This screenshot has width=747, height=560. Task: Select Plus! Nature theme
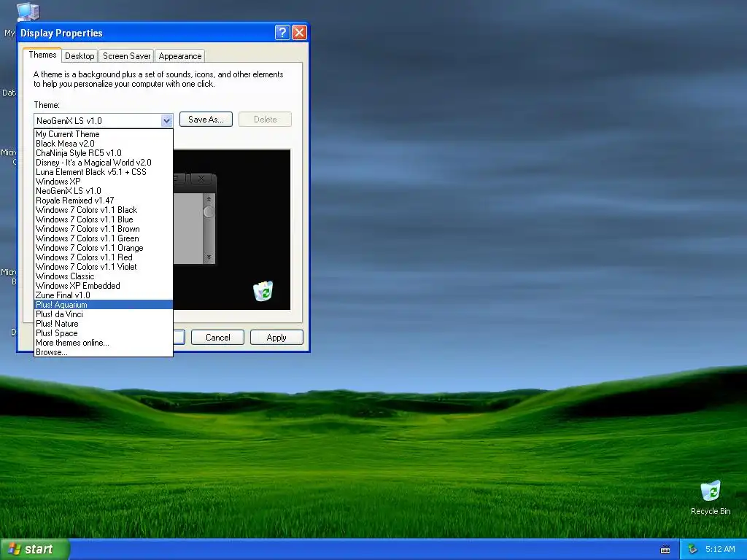tap(104, 324)
